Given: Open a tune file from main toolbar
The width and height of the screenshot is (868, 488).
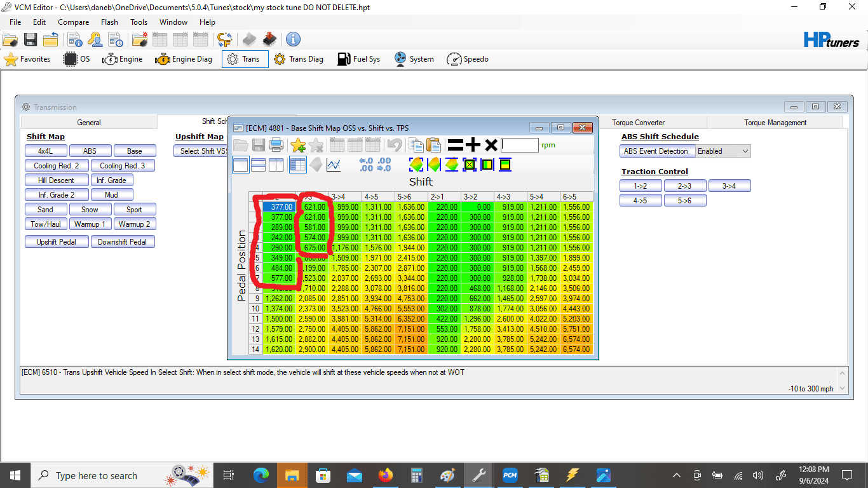Looking at the screenshot, I should (x=10, y=39).
